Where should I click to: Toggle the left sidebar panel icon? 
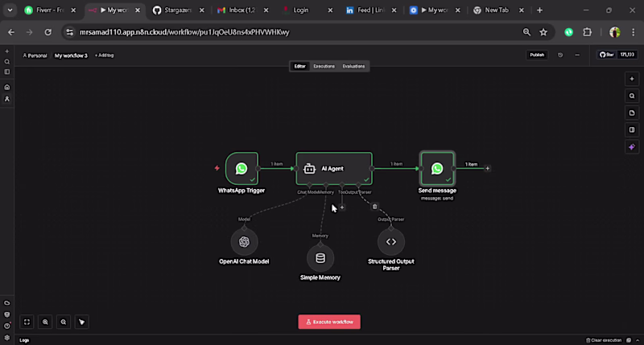(7, 72)
